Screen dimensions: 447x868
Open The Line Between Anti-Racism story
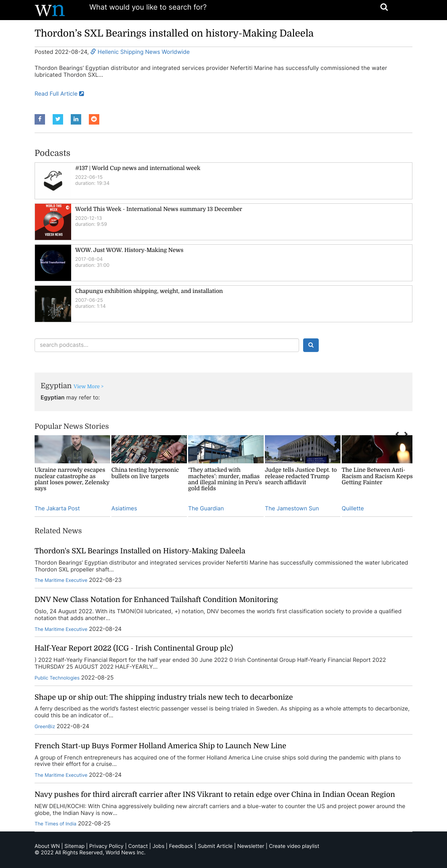click(377, 476)
